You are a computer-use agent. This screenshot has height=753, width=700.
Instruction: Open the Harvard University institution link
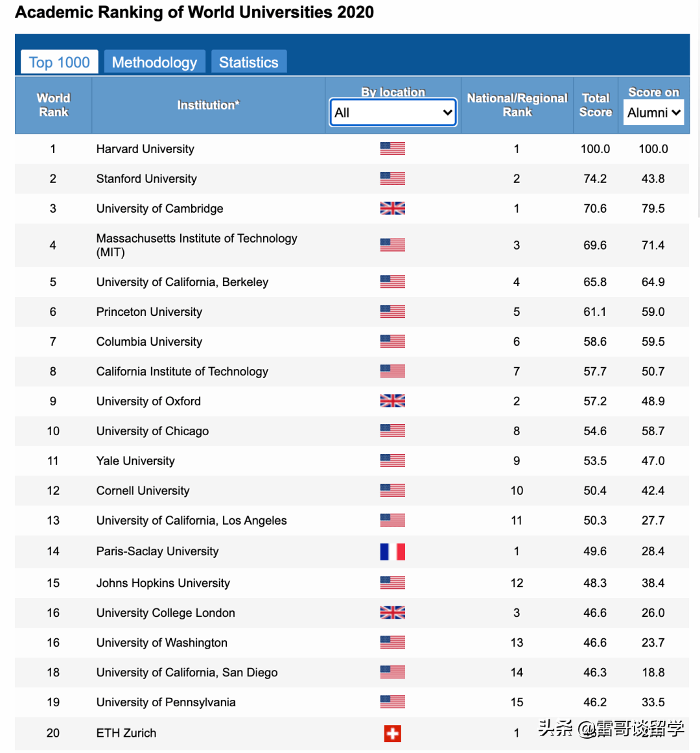[145, 149]
